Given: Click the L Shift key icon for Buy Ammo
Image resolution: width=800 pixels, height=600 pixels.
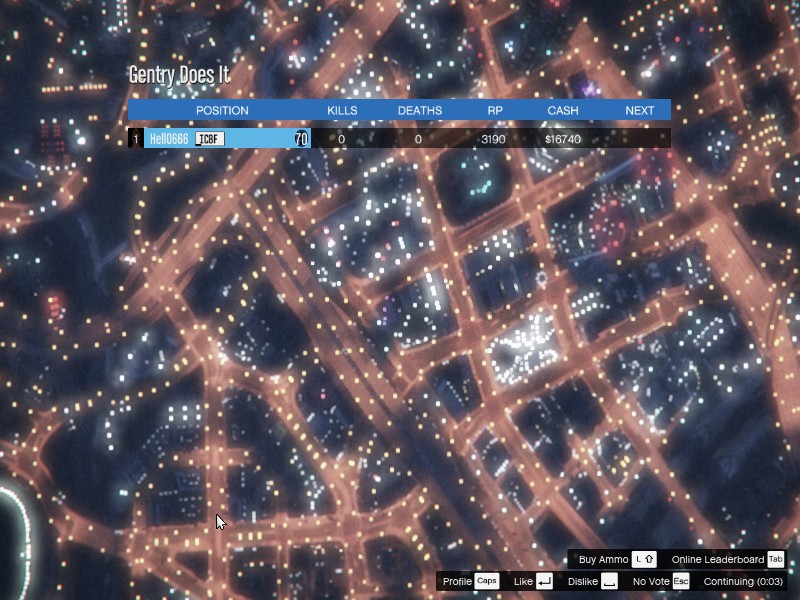Looking at the screenshot, I should pos(644,559).
